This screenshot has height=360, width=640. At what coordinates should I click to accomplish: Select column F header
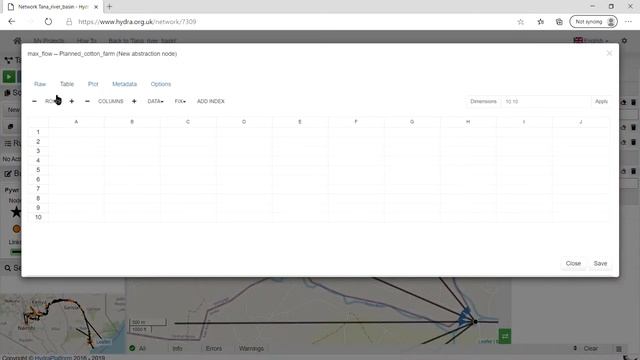coord(356,122)
